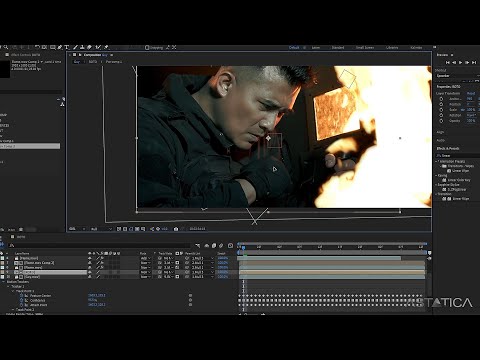Switch to the Default workspace
The image size is (480, 360).
tap(294, 47)
